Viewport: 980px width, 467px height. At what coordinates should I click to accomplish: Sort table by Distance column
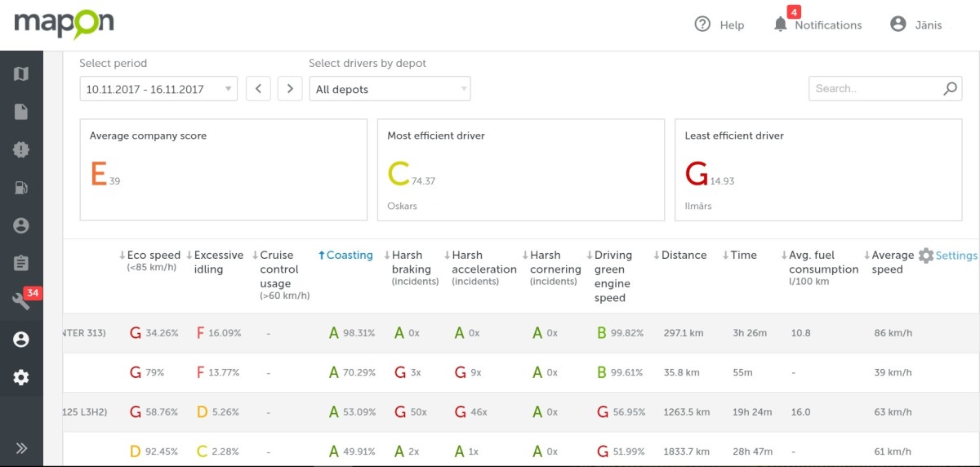pos(683,256)
